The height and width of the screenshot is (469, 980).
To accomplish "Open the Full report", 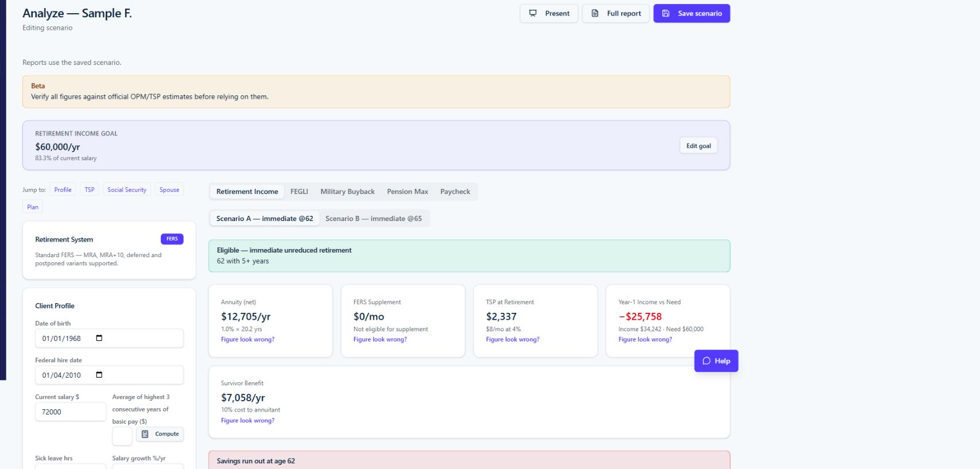I will [x=615, y=13].
